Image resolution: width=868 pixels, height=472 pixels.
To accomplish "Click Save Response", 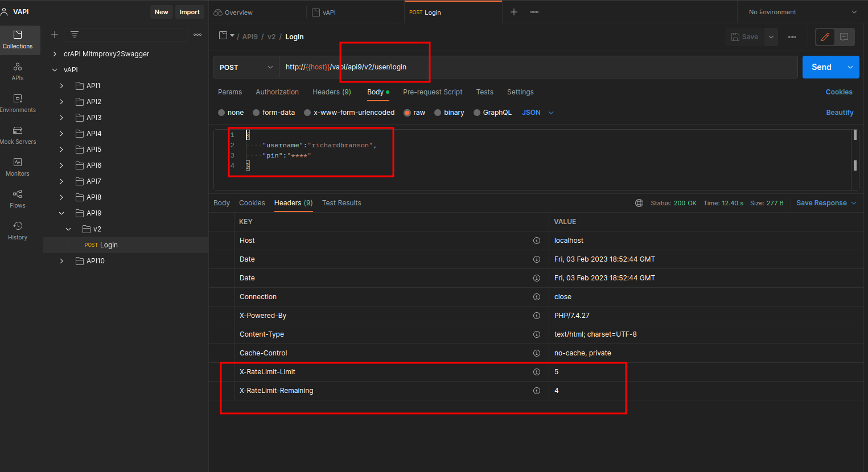I will 821,203.
